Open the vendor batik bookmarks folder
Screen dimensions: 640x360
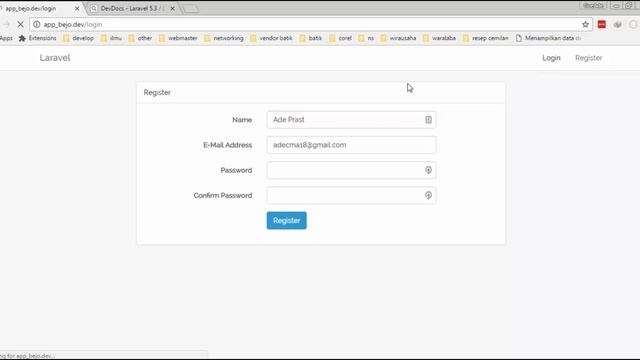tap(271, 38)
